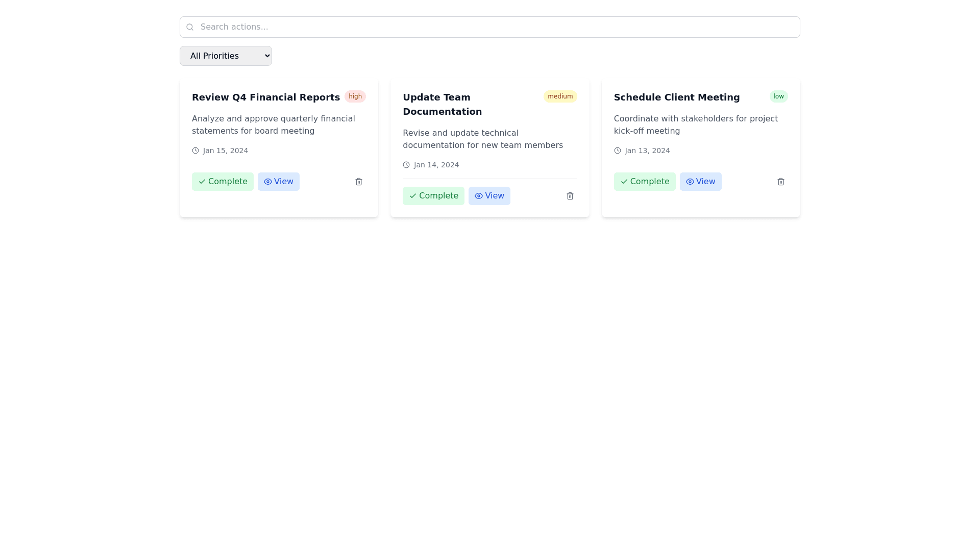This screenshot has height=551, width=980.
Task: Mark Update Team Documentation as complete
Action: point(433,196)
